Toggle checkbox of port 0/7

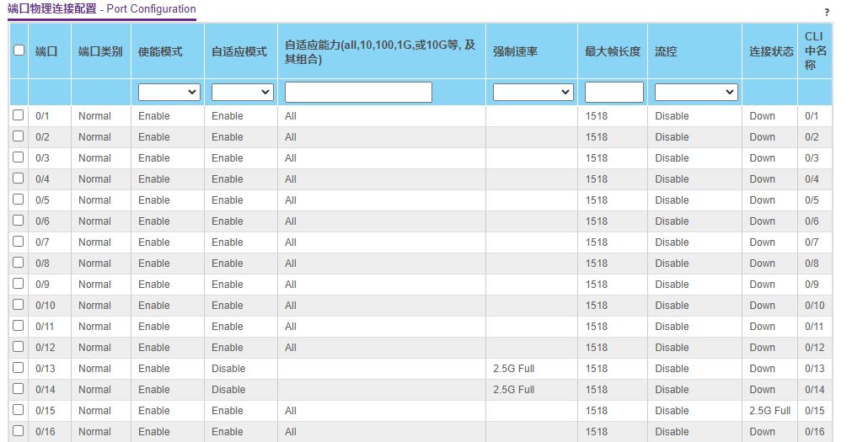click(x=19, y=241)
